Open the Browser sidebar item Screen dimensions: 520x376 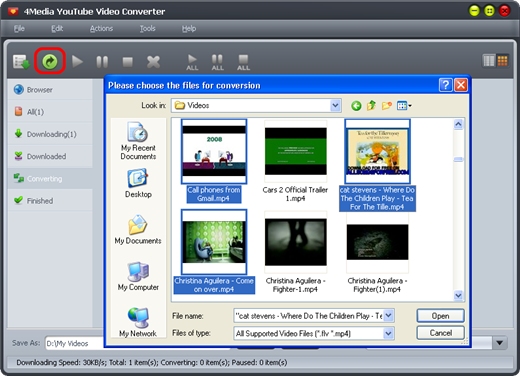pyautogui.click(x=50, y=90)
